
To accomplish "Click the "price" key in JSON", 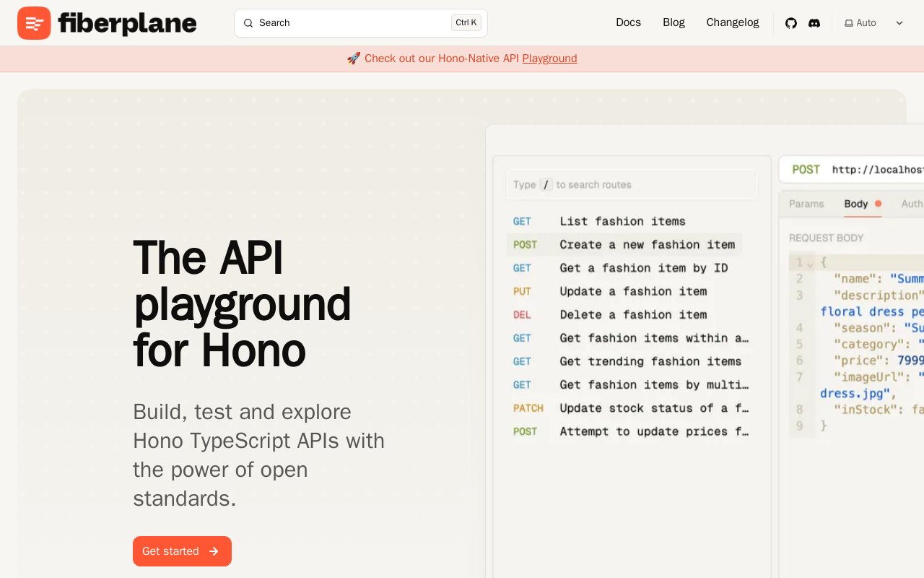I will [859, 360].
